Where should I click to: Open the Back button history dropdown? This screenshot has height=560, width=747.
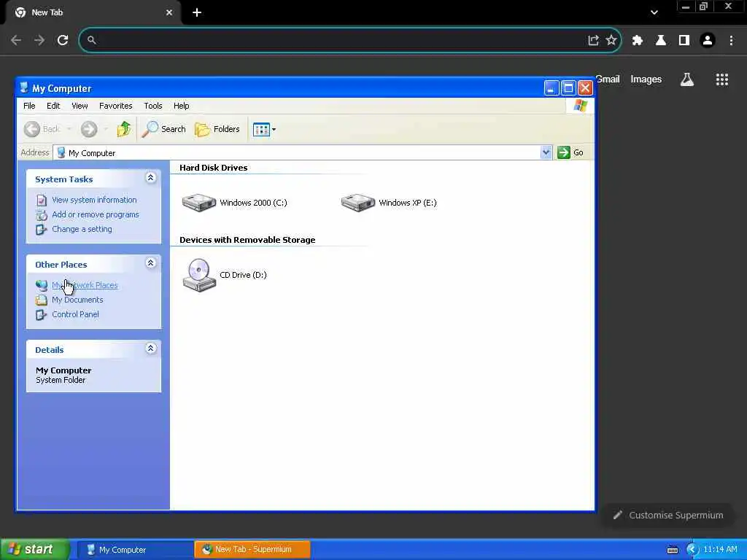point(69,129)
